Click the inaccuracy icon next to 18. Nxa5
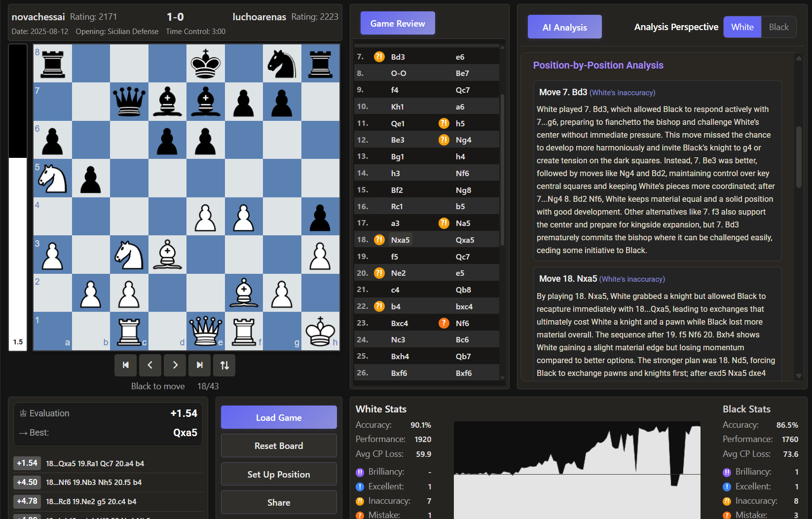 [379, 239]
